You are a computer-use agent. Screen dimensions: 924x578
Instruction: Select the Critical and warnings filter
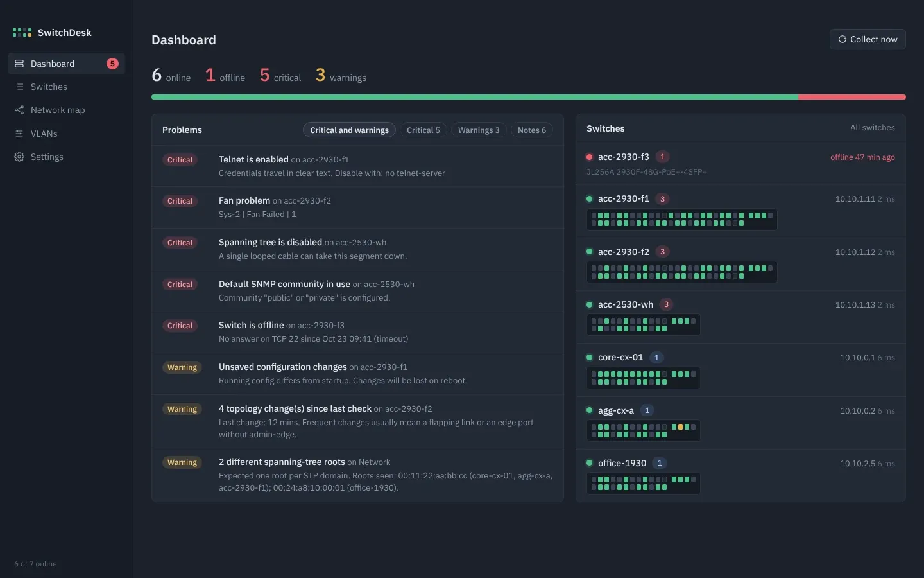point(349,130)
